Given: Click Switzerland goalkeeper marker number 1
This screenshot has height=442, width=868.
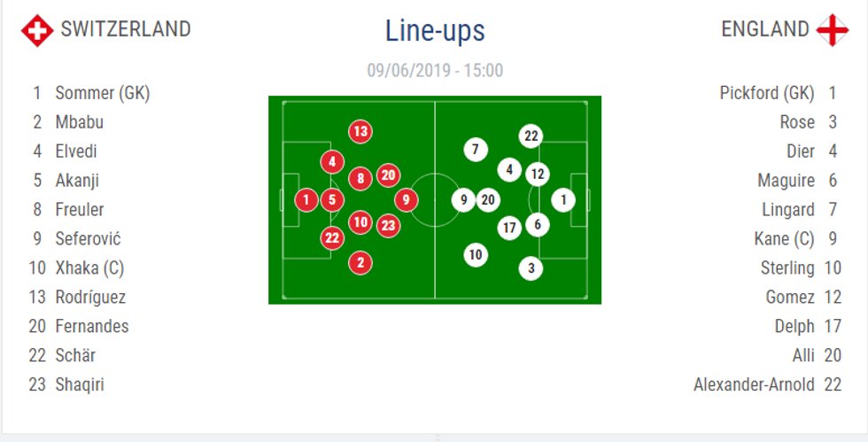Looking at the screenshot, I should (x=306, y=200).
